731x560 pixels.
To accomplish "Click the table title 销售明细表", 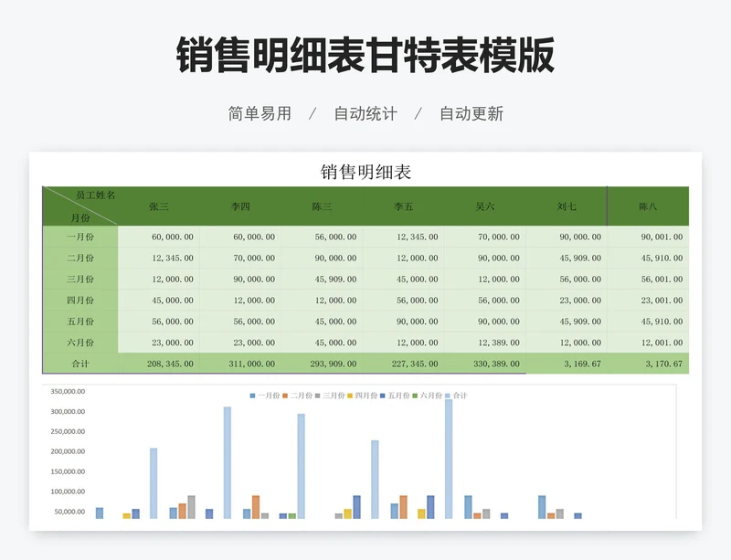I will pos(365,172).
